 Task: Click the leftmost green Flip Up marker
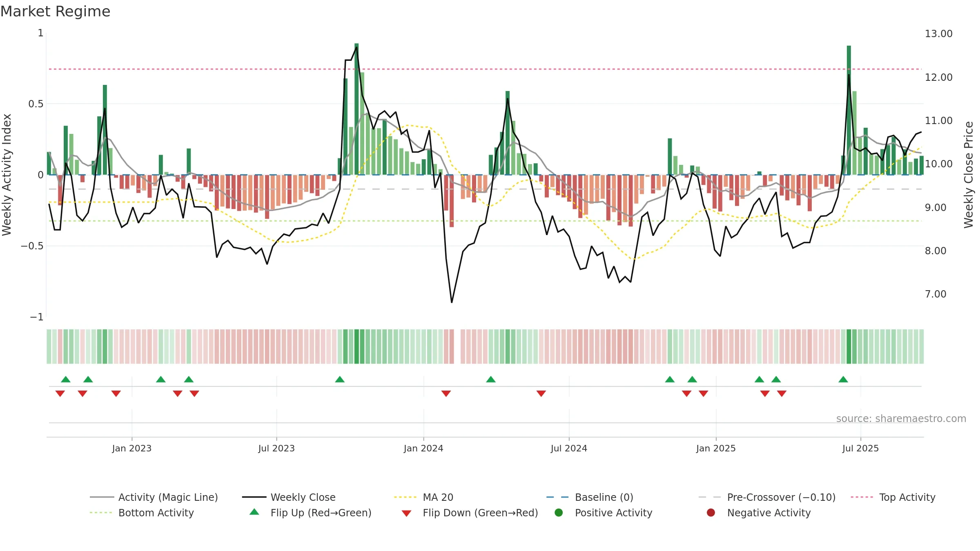coord(66,380)
